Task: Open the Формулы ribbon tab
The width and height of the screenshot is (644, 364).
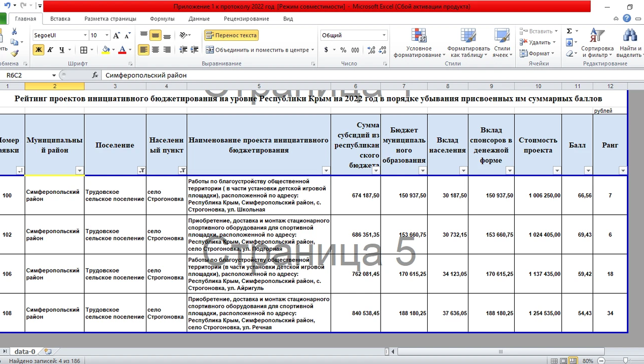Action: 162,18
